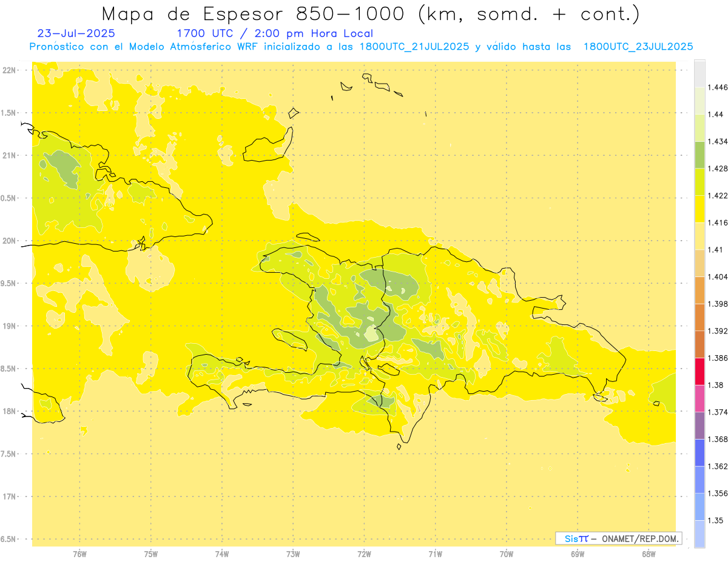
Task: Click the '71W' longitude label
Action: click(x=435, y=554)
